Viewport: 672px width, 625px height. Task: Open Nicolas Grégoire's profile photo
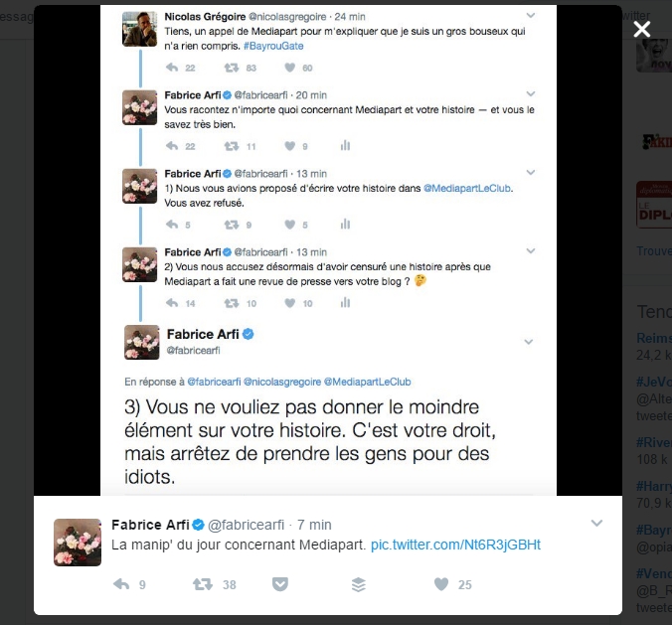click(x=139, y=29)
